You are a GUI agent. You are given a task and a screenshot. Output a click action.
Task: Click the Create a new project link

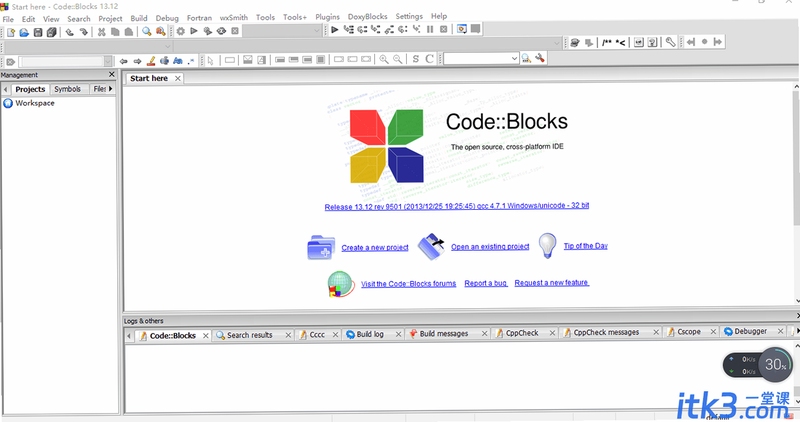tap(375, 247)
